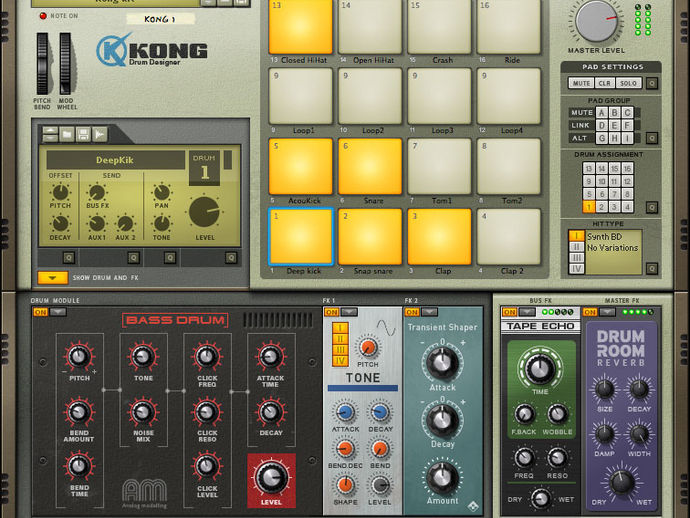Click the Drum Room Reverb Size knob
Viewport: 690px width, 518px height.
(605, 389)
